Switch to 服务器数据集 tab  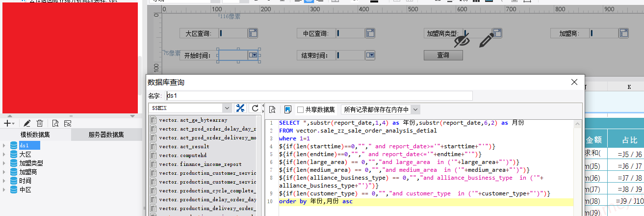click(106, 135)
